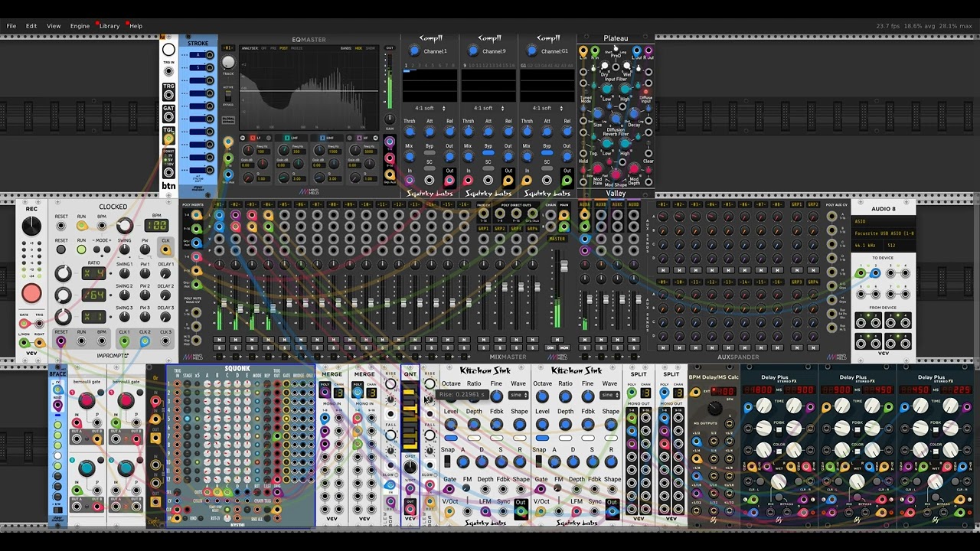Mute MixMaster track 01
The width and height of the screenshot is (980, 551).
tap(220, 340)
